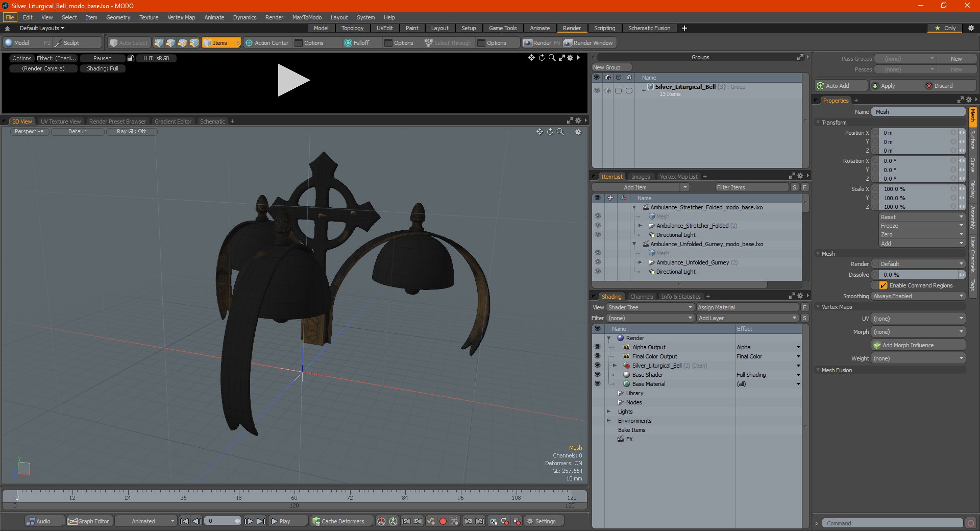
Task: Open Smoothing Always Enabled dropdown
Action: pos(918,296)
